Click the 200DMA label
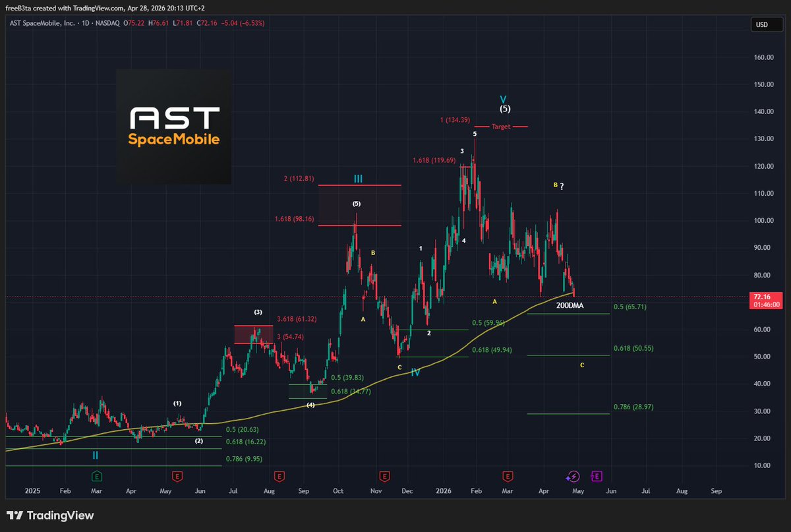791x532 pixels. pyautogui.click(x=570, y=306)
